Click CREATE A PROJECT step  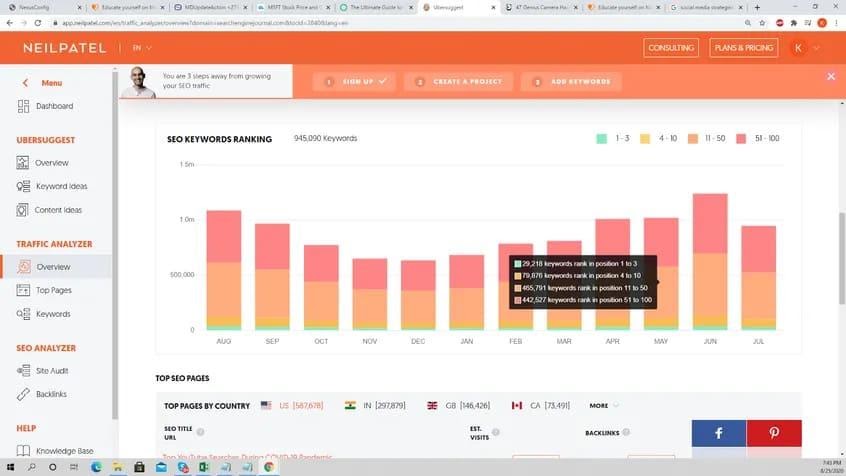[x=459, y=81]
